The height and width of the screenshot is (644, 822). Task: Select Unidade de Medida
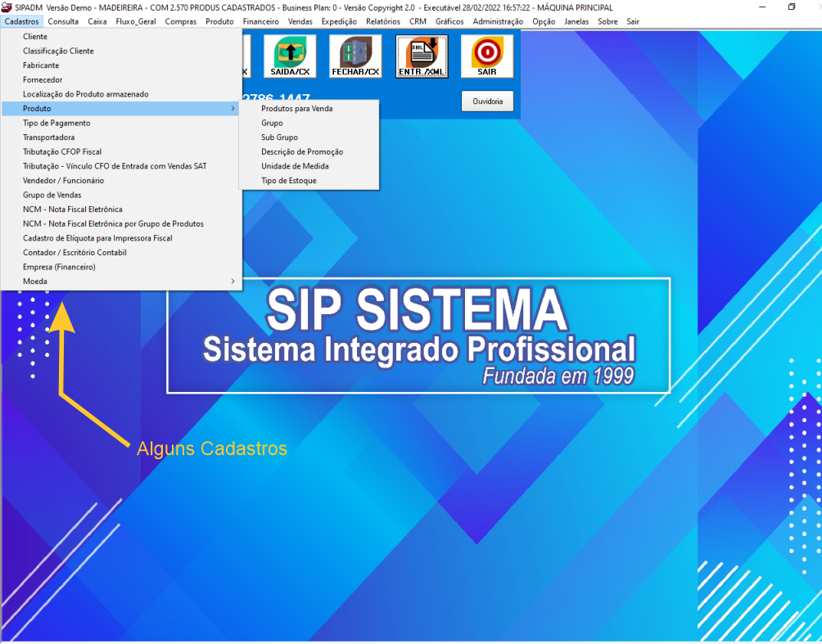click(309, 166)
